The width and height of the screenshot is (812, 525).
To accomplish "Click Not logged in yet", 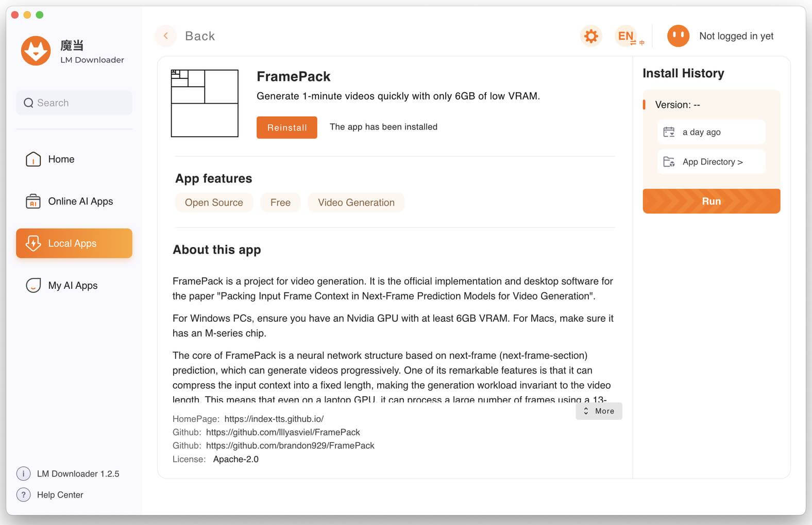I will tap(736, 36).
